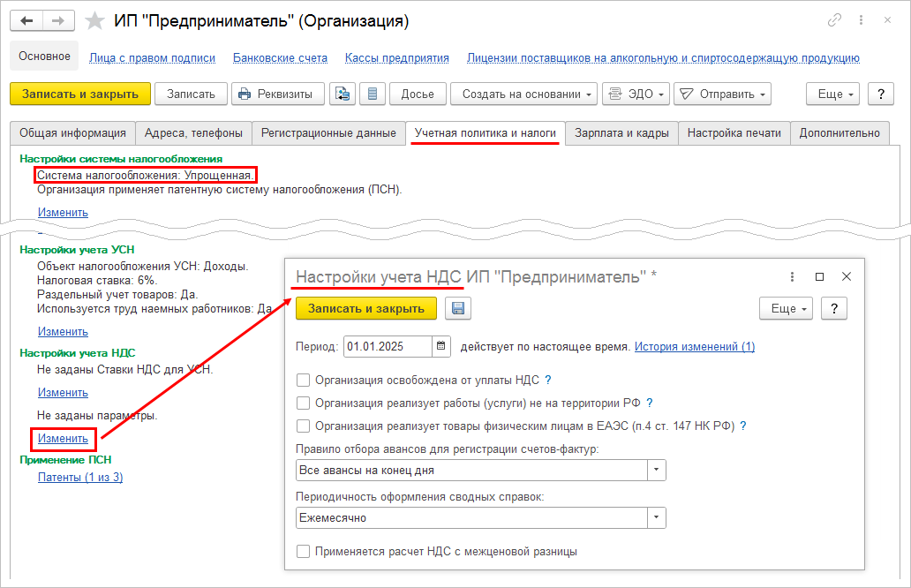The width and height of the screenshot is (911, 588).
Task: Go back with the left arrow button
Action: click(x=26, y=21)
